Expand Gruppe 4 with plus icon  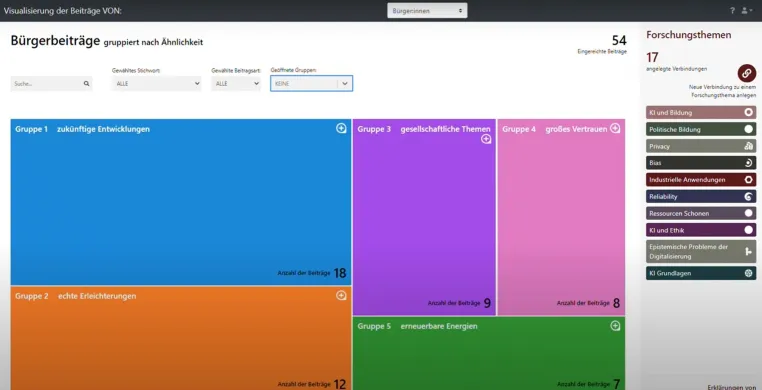point(615,128)
